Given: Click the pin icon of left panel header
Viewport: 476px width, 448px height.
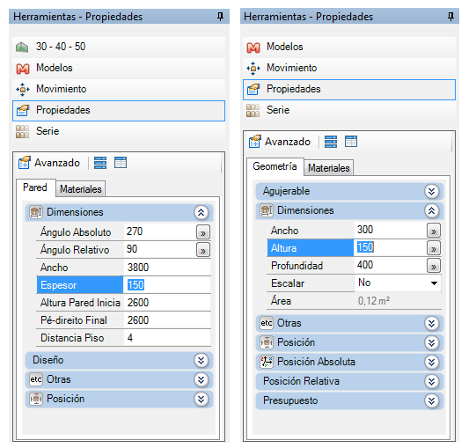Looking at the screenshot, I should [220, 17].
